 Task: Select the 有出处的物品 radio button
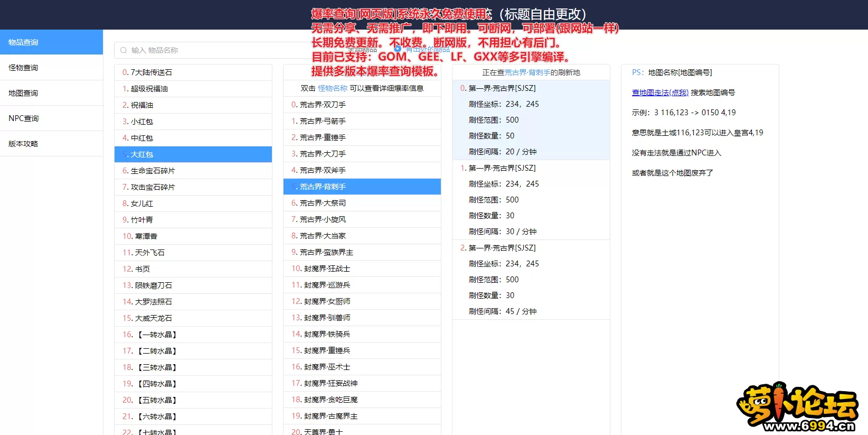[398, 49]
